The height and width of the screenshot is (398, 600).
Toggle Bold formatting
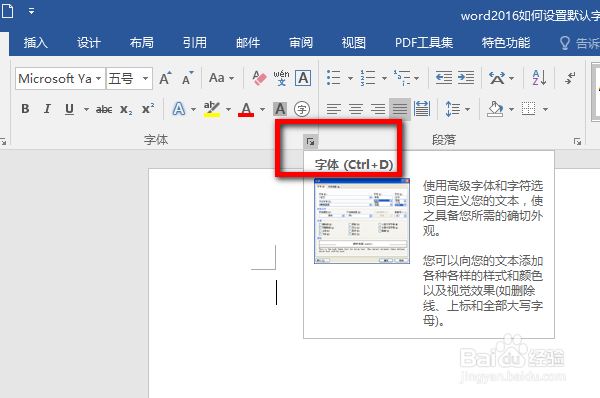click(x=25, y=109)
